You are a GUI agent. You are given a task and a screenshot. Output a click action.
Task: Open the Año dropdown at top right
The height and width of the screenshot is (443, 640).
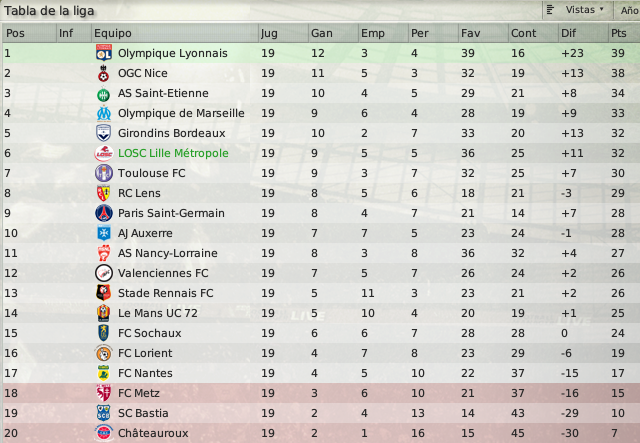tap(628, 10)
